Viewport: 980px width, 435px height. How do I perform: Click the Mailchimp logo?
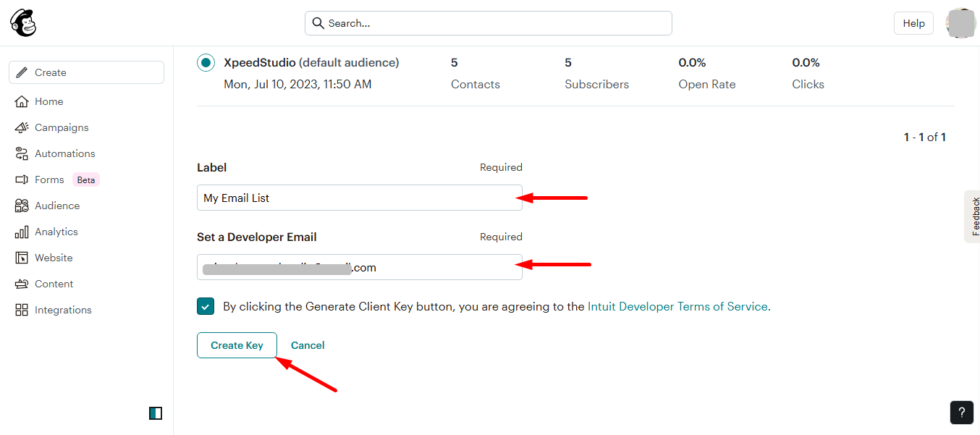pyautogui.click(x=22, y=22)
